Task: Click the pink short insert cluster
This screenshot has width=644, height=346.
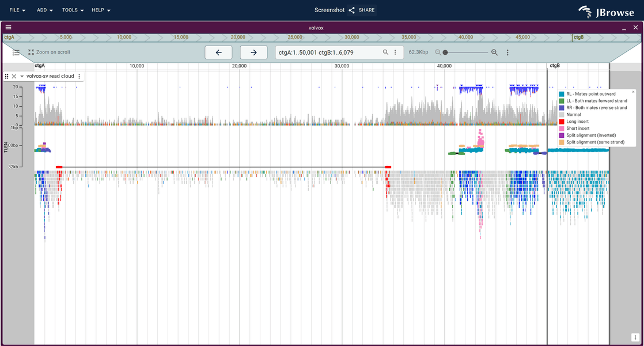Action: 480,139
